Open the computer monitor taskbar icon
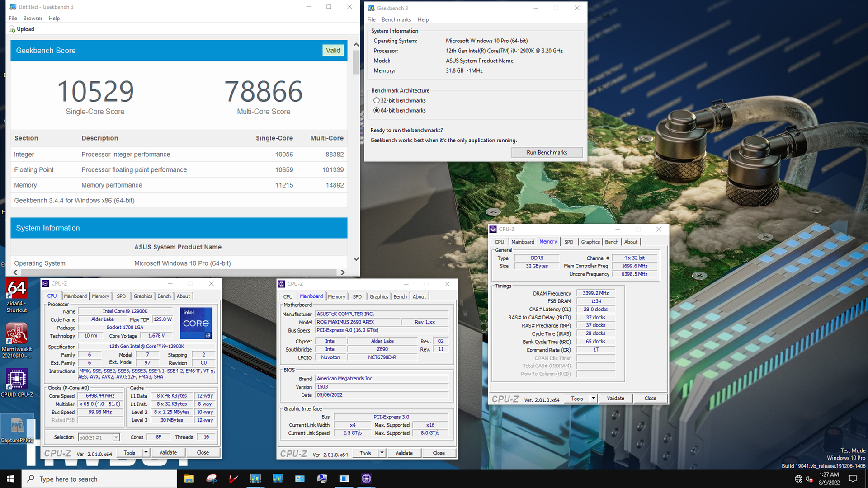868x488 pixels. pos(322,479)
